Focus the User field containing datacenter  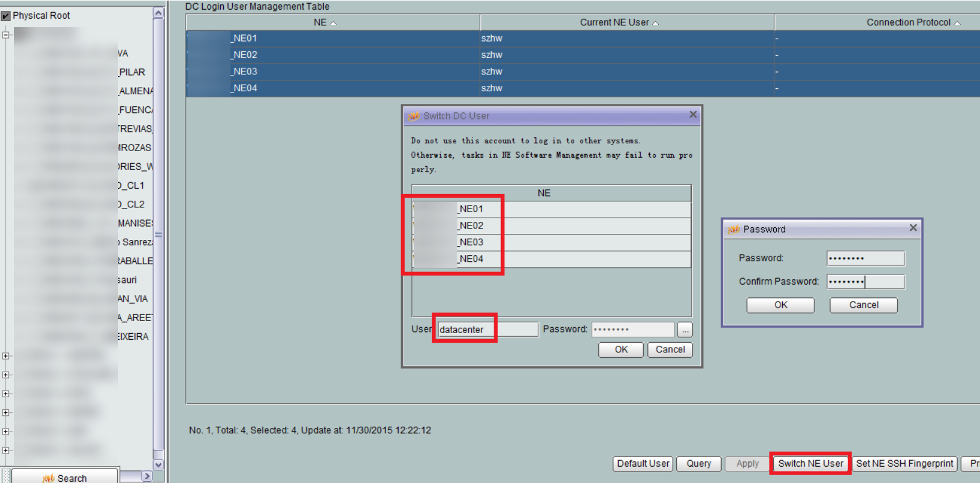[x=488, y=329]
